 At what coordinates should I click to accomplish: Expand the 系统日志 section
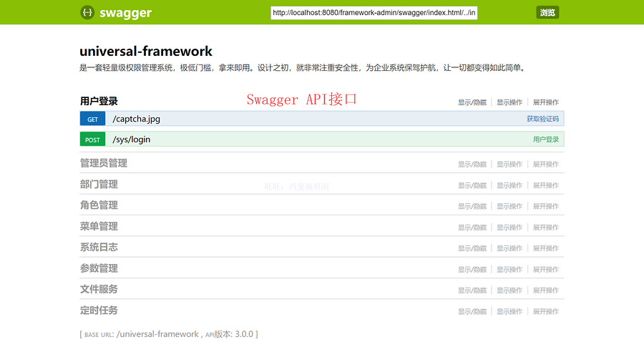point(99,247)
